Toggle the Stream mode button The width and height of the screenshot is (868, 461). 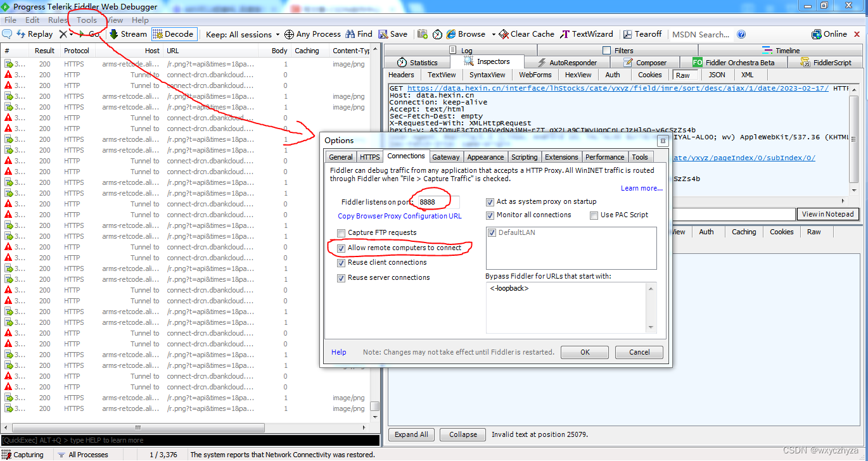click(x=128, y=34)
